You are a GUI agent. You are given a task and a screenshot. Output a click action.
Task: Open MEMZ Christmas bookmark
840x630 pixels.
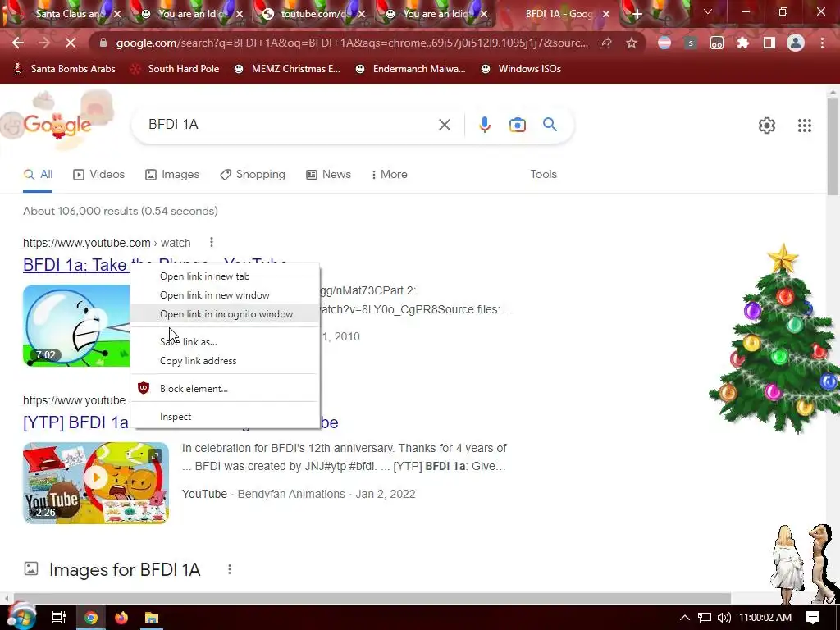coord(288,69)
